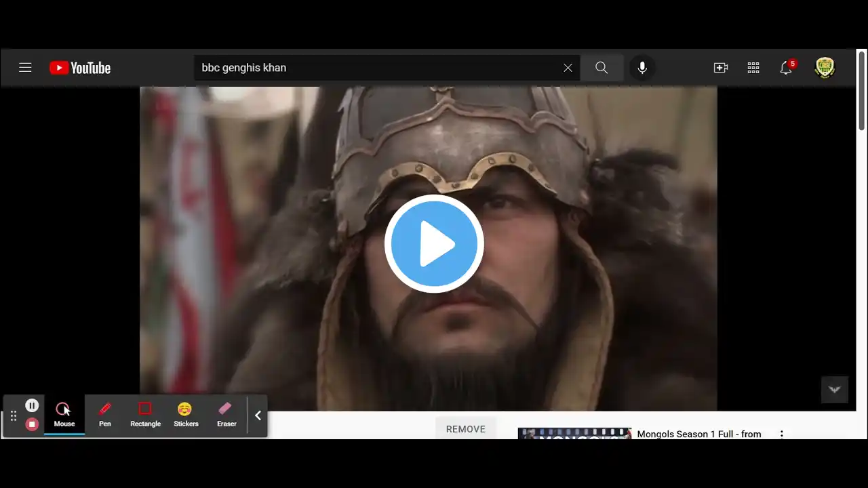This screenshot has width=868, height=488.
Task: Select the Mouse tool
Action: (64, 415)
